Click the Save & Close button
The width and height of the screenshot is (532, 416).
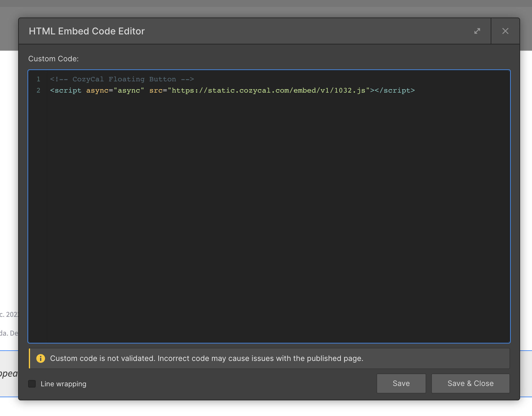pyautogui.click(x=470, y=383)
